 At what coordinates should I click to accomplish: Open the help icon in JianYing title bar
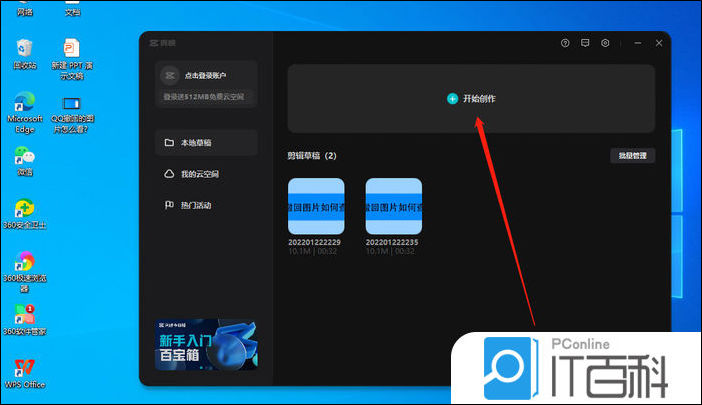tap(565, 43)
